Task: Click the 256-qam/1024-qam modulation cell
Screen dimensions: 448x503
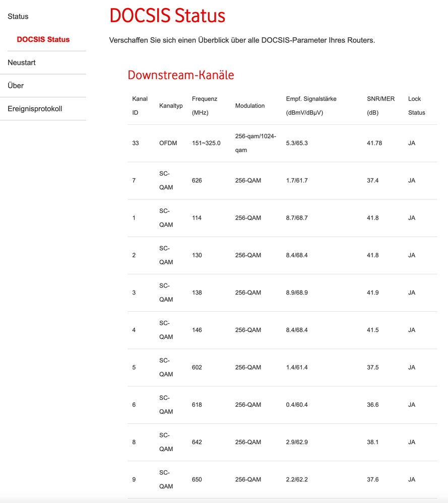Action: click(255, 143)
